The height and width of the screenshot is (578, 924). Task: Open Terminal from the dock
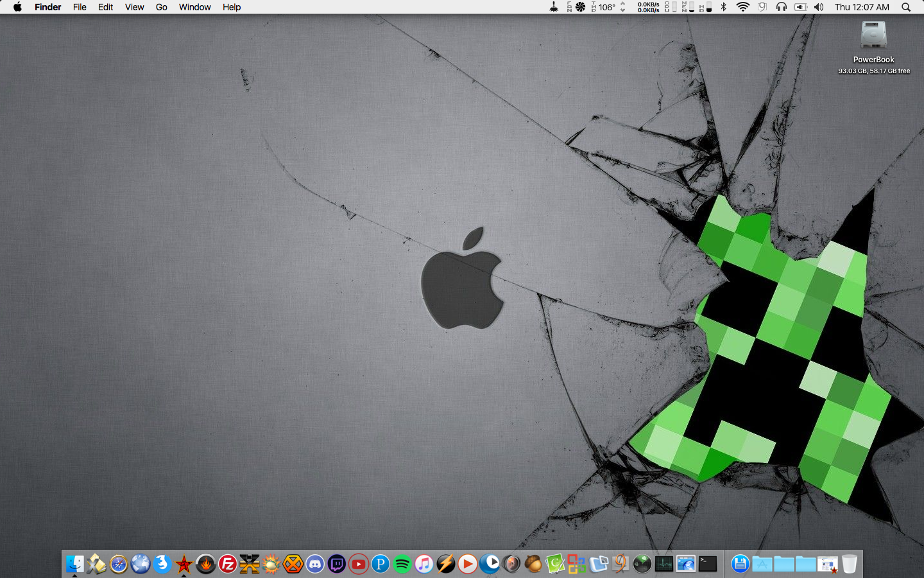click(x=708, y=564)
